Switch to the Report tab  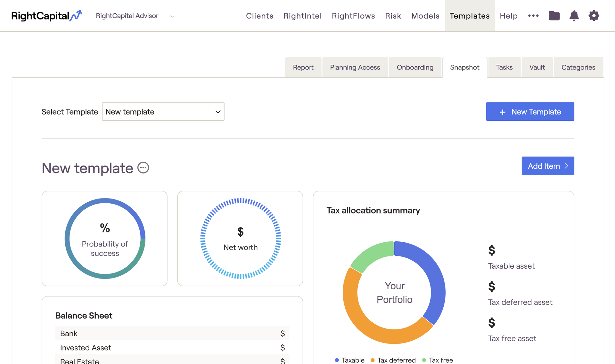pos(303,67)
